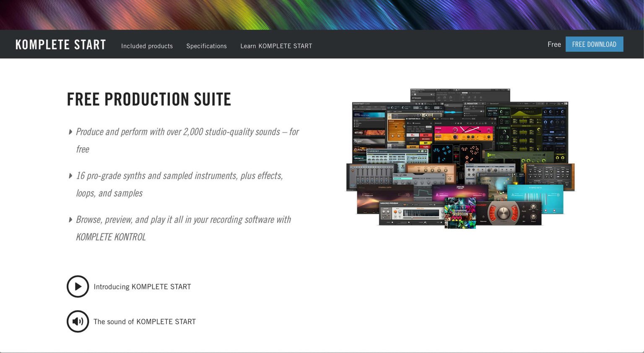Open Learn KOMPLETE START
Screen dimensions: 644x353
(276, 46)
